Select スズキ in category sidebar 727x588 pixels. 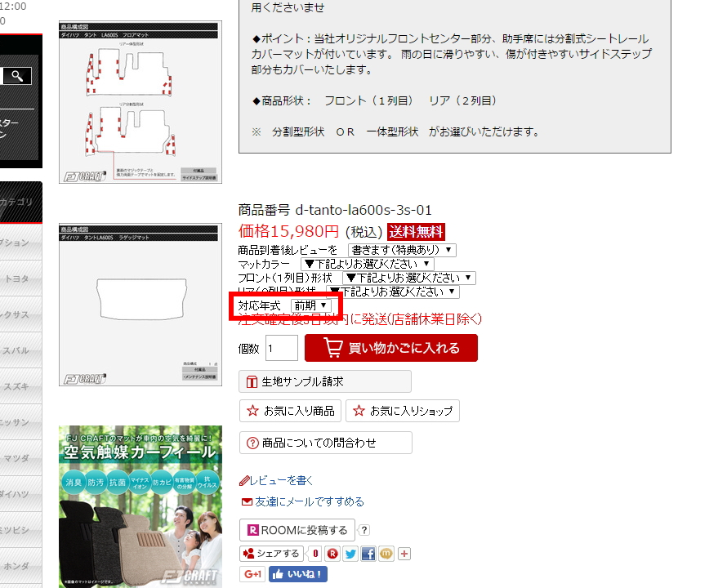(x=16, y=386)
